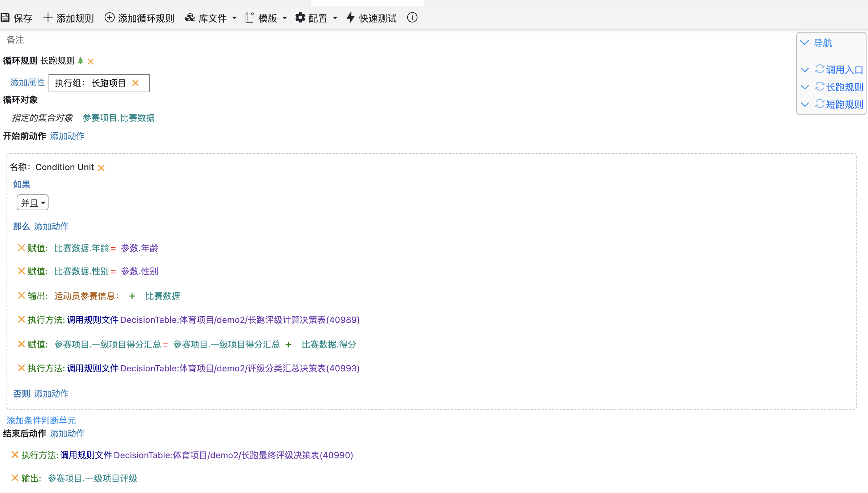
Task: Click the refresh icon next to 短跑规则
Action: pyautogui.click(x=820, y=104)
